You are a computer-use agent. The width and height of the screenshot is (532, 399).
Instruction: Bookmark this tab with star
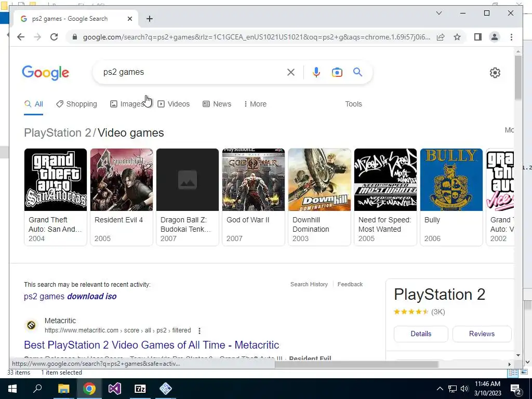(457, 37)
